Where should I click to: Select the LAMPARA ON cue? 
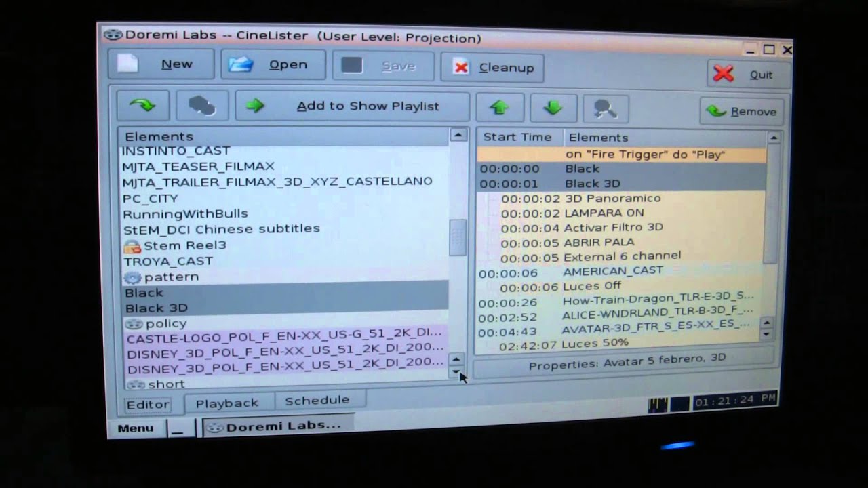622,213
